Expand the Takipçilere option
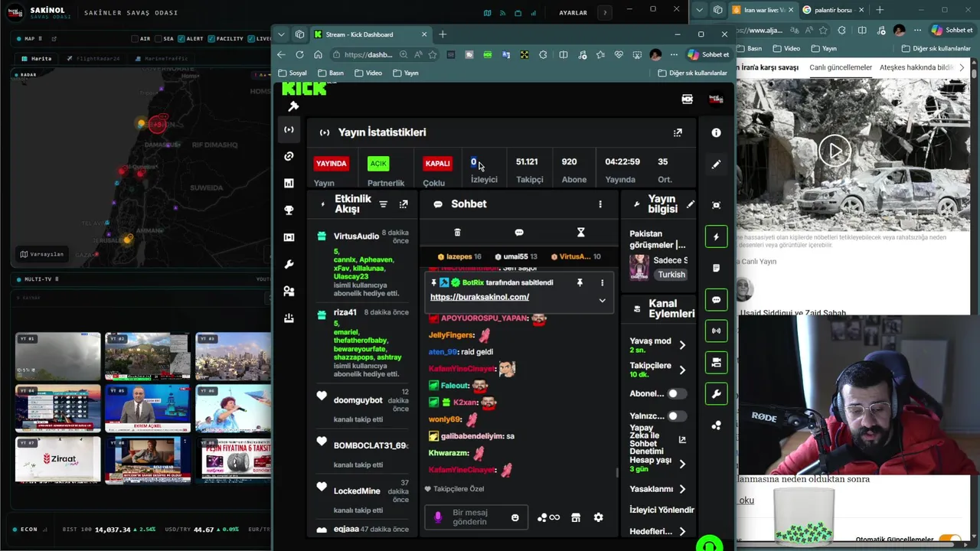The height and width of the screenshot is (551, 980). (x=682, y=370)
